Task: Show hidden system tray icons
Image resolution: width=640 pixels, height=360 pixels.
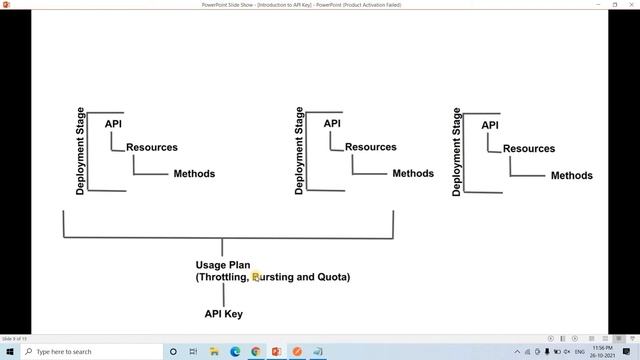Action: 517,351
